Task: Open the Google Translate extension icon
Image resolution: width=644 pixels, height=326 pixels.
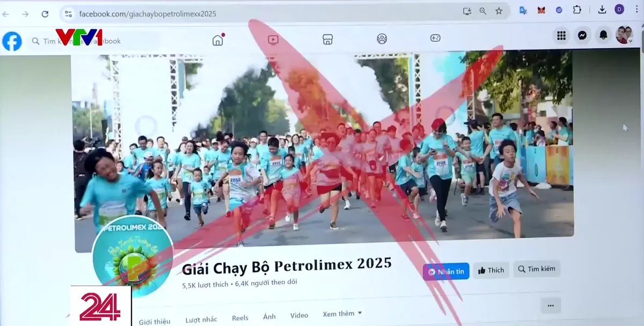Action: tap(523, 10)
